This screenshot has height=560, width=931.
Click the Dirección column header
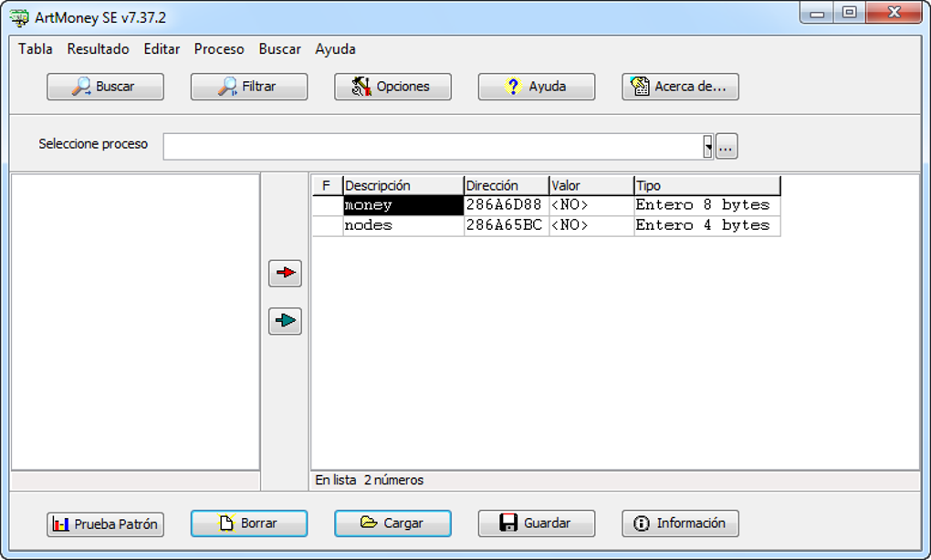506,186
